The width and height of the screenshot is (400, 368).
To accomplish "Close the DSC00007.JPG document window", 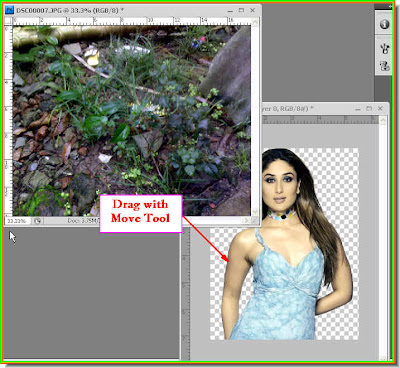I will 253,11.
